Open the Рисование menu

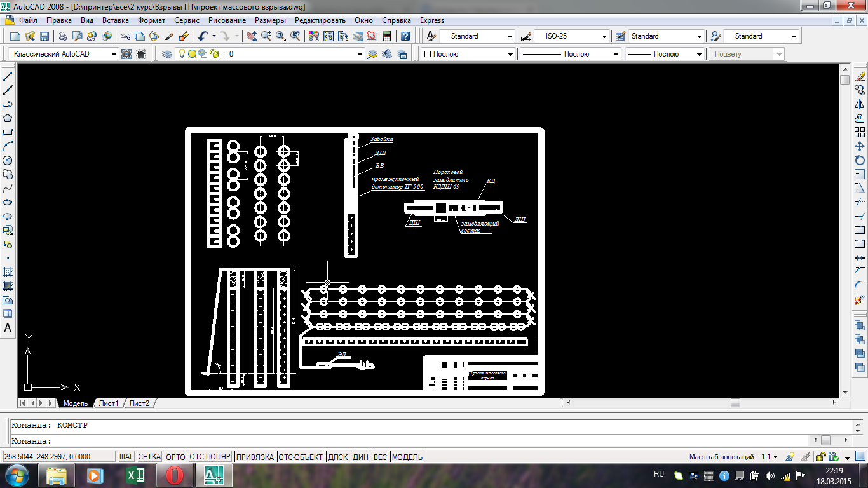click(228, 20)
